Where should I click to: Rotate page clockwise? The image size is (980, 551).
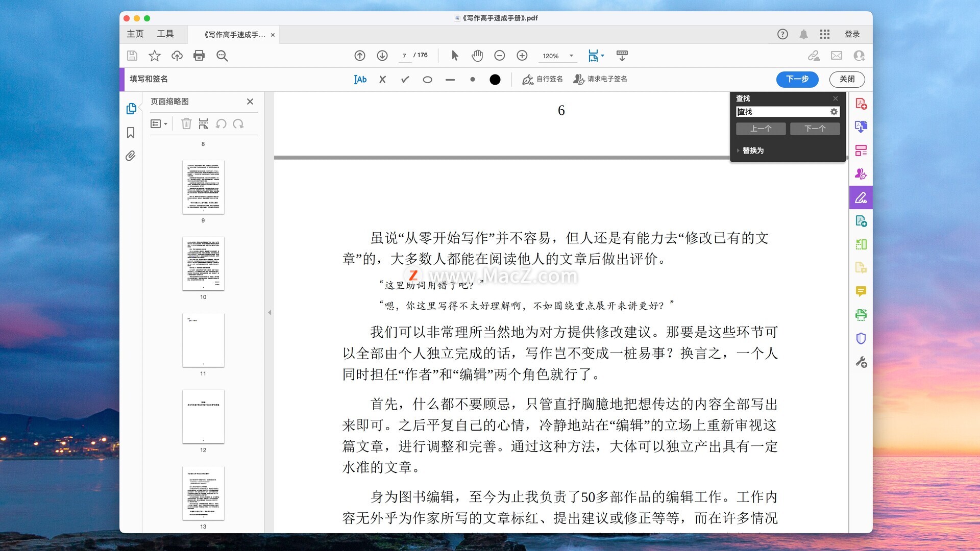coord(238,123)
